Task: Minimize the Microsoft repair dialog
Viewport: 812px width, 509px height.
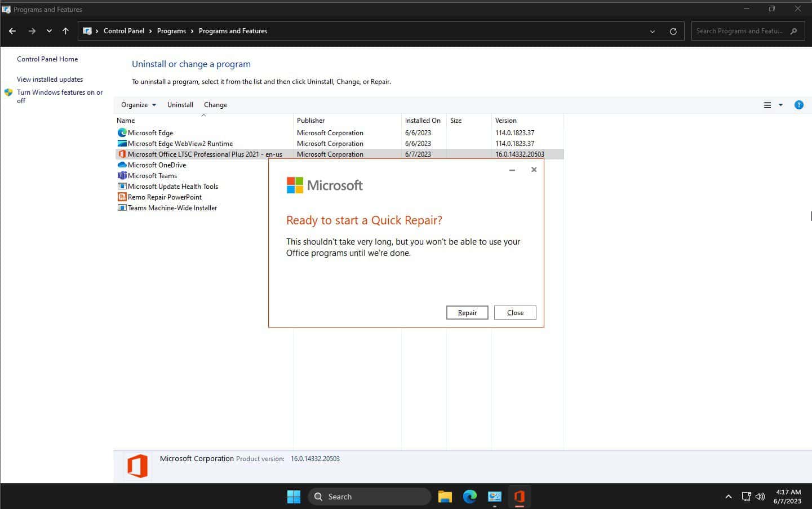Action: [512, 170]
